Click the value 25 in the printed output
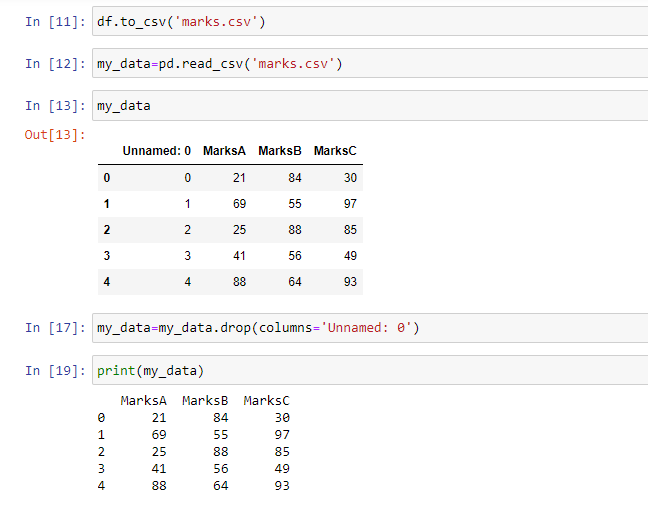 click(159, 451)
